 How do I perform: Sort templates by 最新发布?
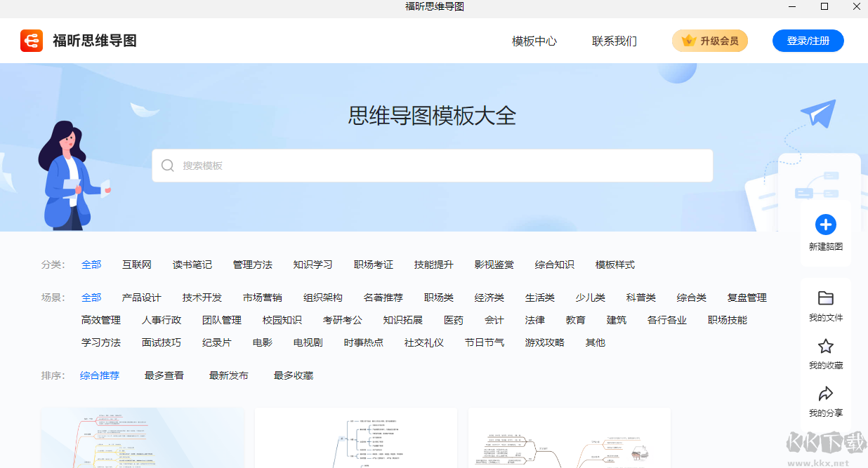(229, 375)
